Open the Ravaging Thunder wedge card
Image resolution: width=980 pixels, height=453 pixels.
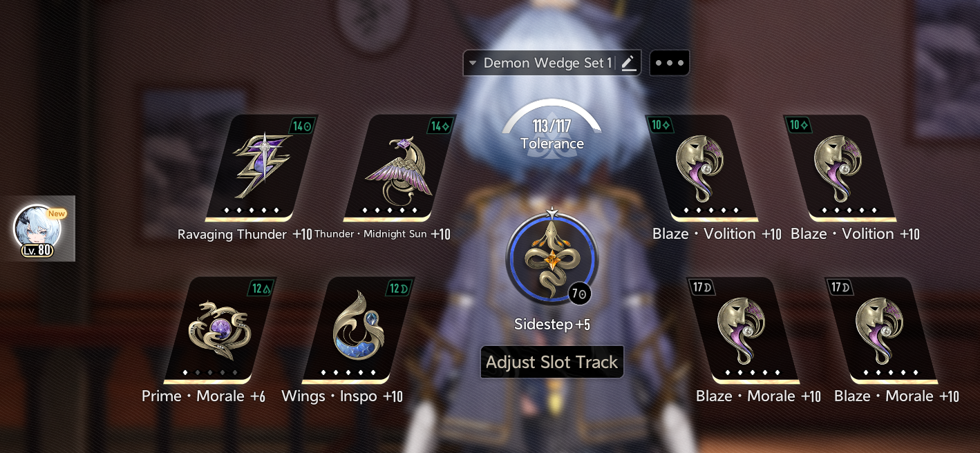[263, 168]
